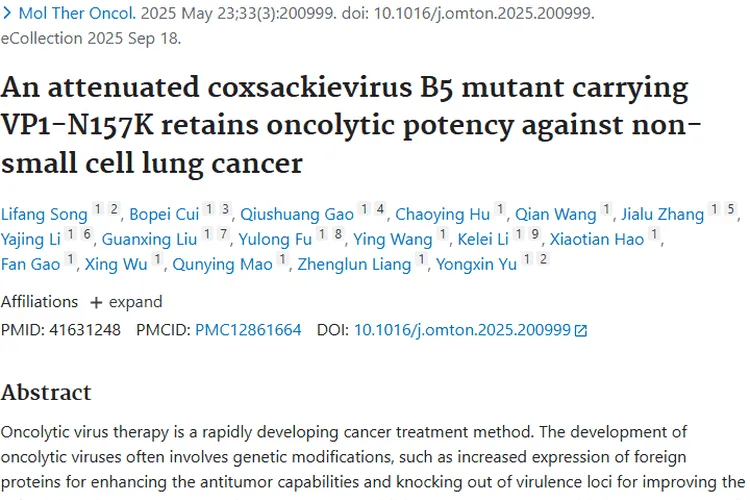Expand the Mol Ther Oncol journal chevron
The width and height of the screenshot is (750, 500).
click(8, 15)
